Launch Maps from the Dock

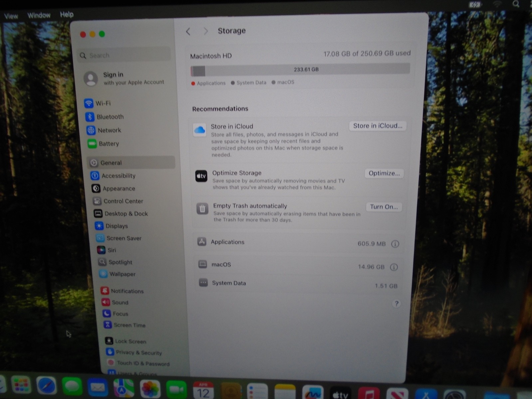pos(123,388)
